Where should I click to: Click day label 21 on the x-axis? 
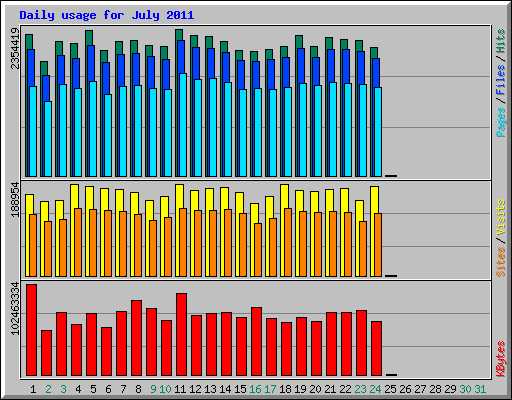pos(330,389)
